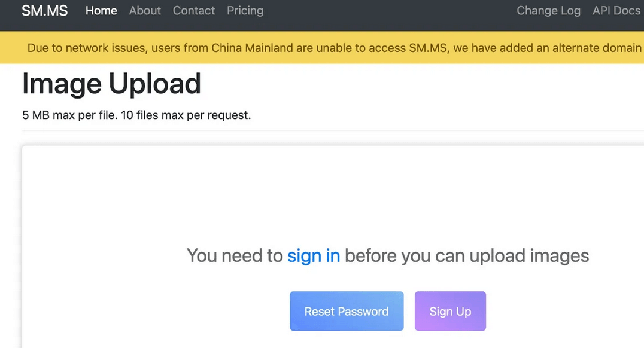644x348 pixels.
Task: Go to the Home nav item
Action: (x=101, y=11)
